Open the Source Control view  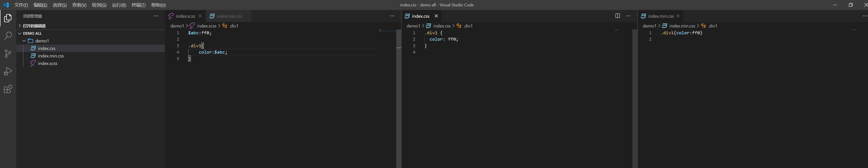8,54
